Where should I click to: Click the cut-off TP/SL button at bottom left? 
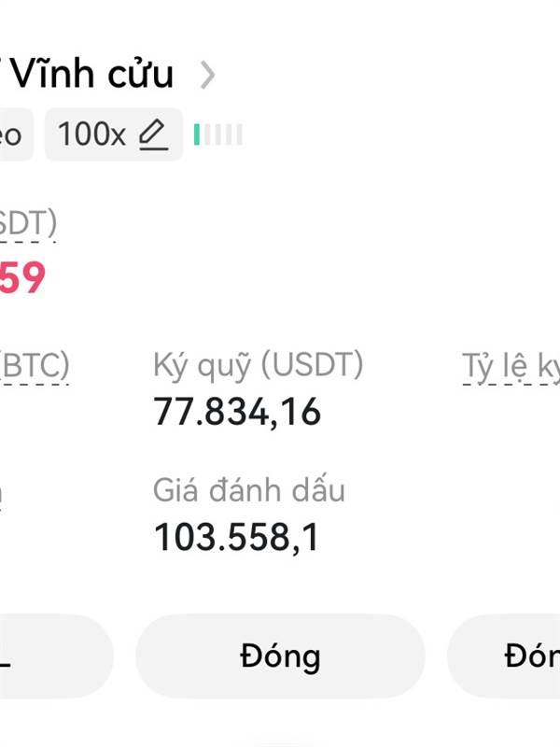click(56, 656)
